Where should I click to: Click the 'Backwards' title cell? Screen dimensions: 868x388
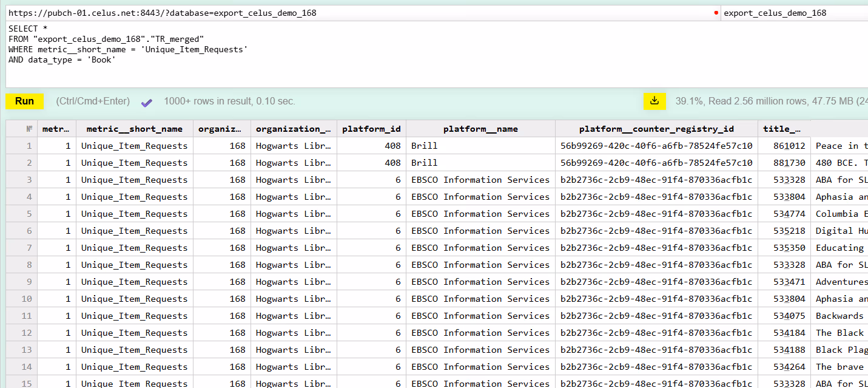point(839,316)
